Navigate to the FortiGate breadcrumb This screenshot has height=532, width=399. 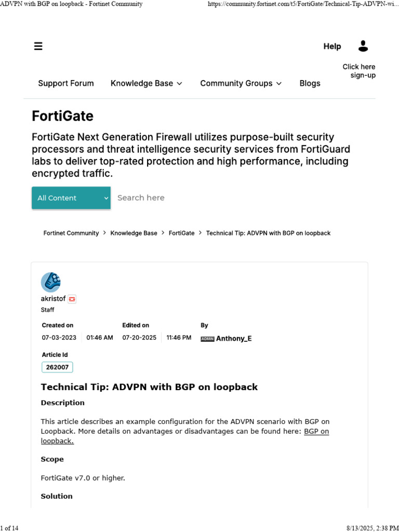[x=181, y=233]
